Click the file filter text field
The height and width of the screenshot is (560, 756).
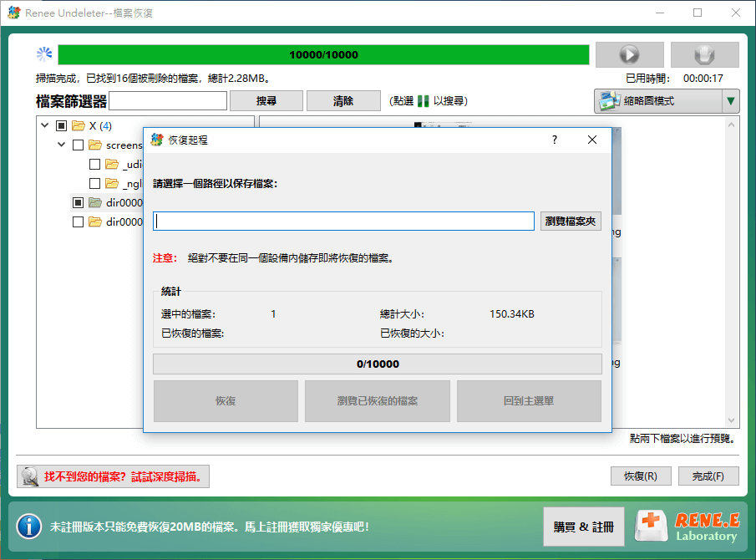(168, 101)
